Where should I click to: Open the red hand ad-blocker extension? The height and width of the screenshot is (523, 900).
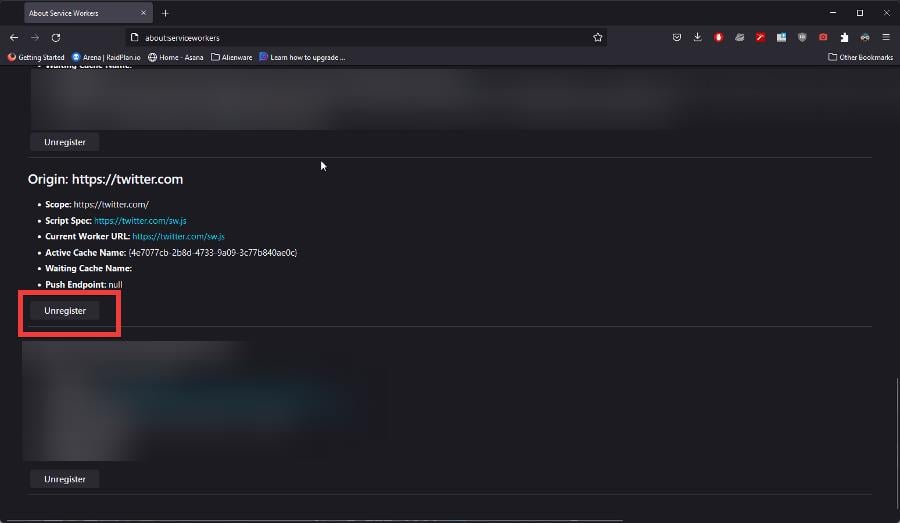[x=719, y=37]
